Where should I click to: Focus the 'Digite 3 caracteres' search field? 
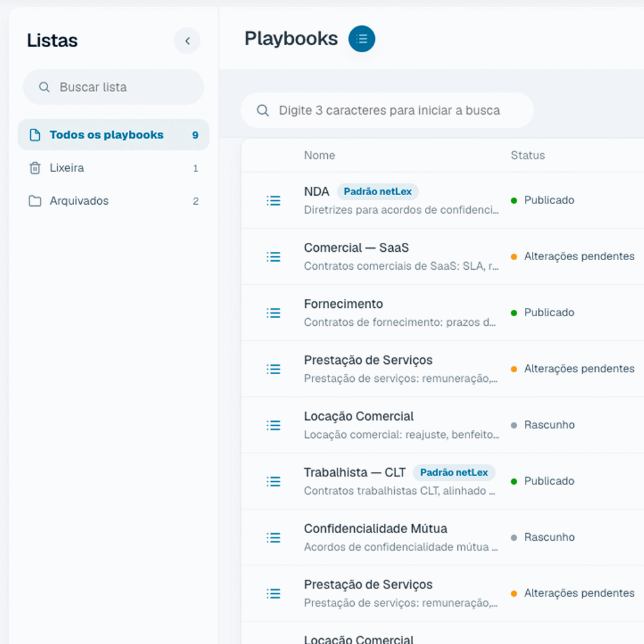[x=387, y=110]
